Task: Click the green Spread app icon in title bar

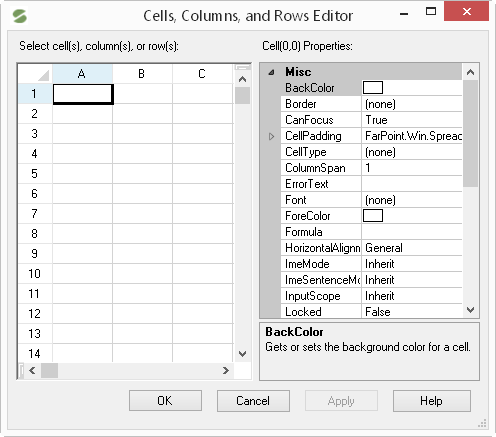Action: point(20,16)
